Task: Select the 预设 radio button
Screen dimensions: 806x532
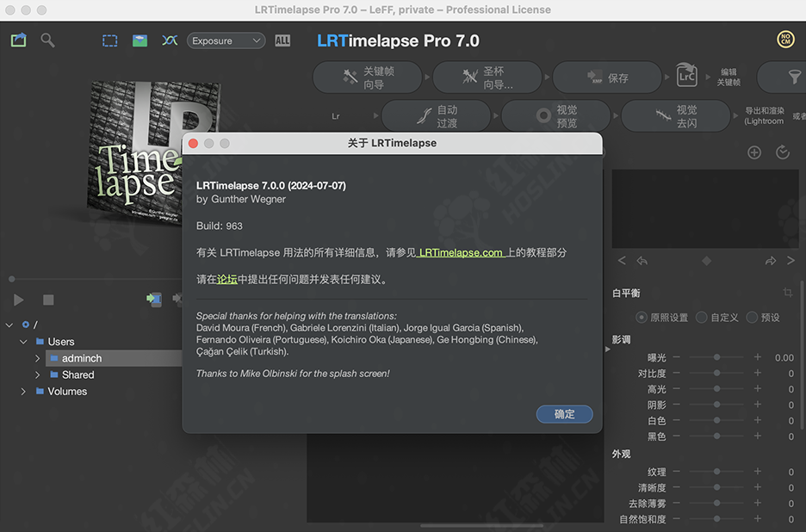Action: [x=752, y=317]
